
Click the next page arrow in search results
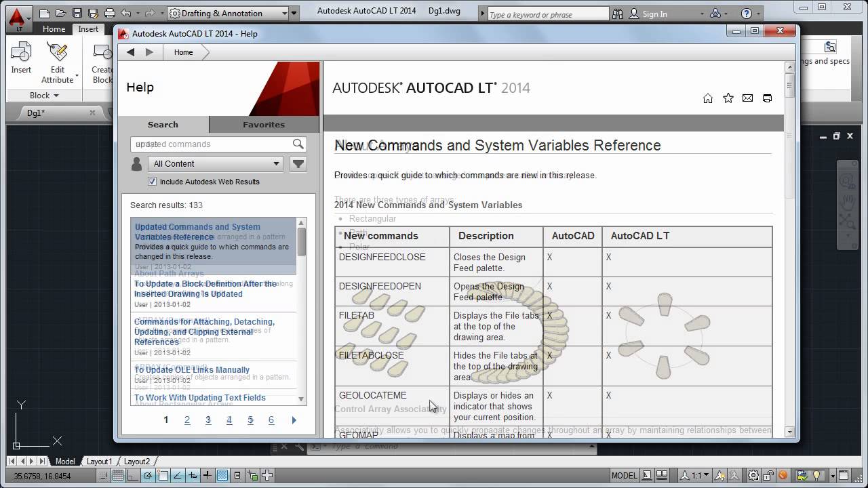click(294, 420)
